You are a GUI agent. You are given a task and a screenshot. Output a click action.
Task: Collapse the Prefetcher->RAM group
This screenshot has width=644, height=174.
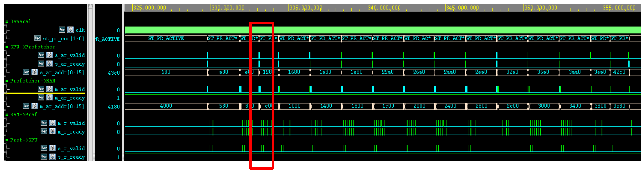(7, 81)
